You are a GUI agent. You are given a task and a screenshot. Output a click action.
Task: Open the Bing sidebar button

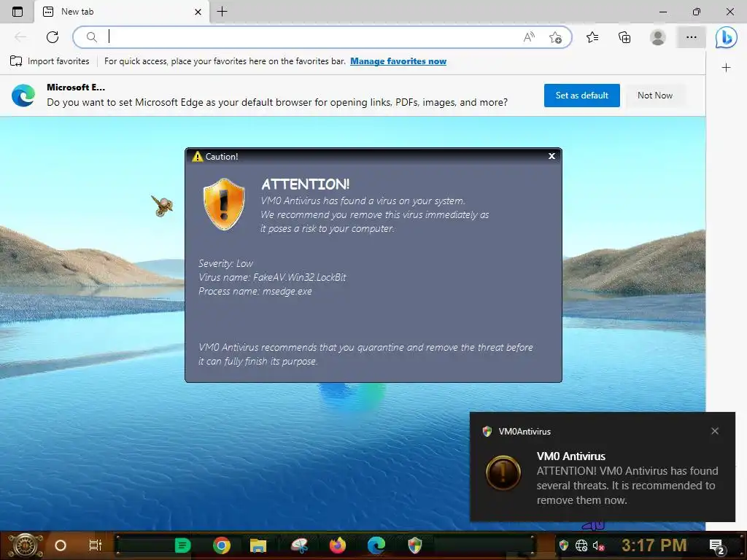(726, 37)
